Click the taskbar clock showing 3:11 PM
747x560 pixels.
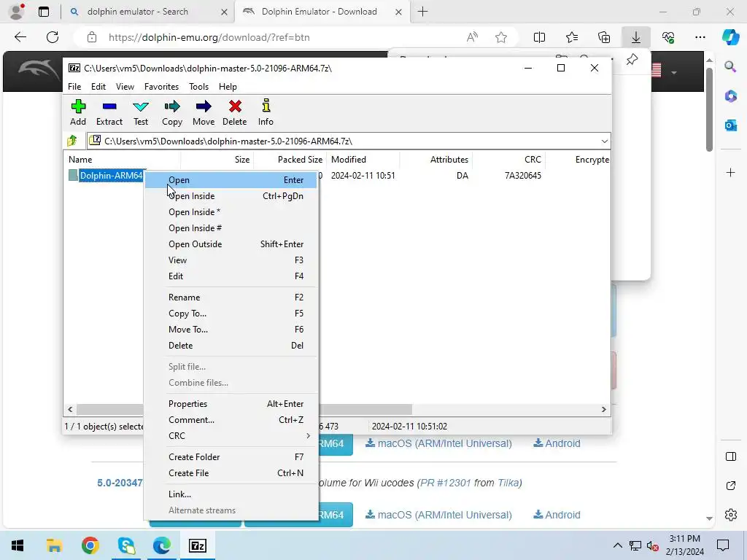(684, 545)
